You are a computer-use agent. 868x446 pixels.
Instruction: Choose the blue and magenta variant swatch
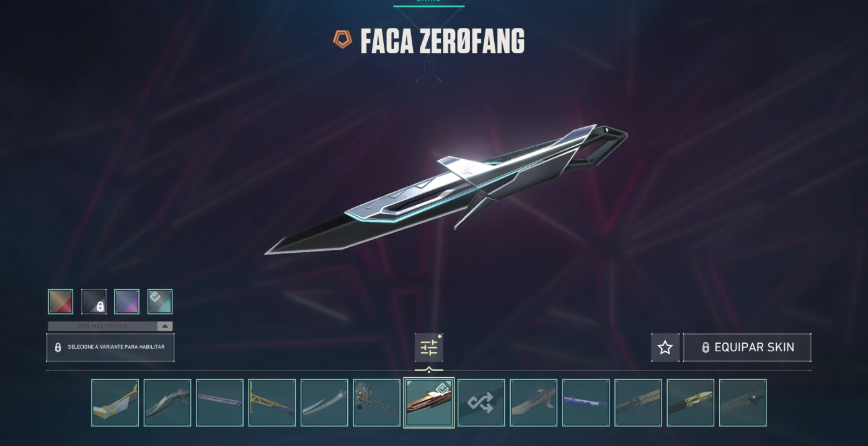126,302
